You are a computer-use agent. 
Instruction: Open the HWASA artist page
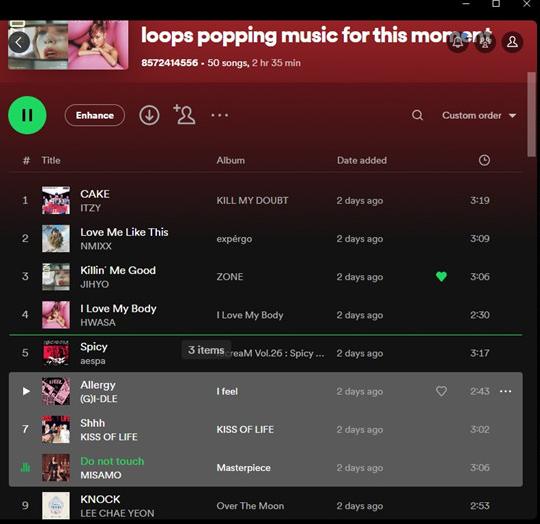click(x=98, y=323)
